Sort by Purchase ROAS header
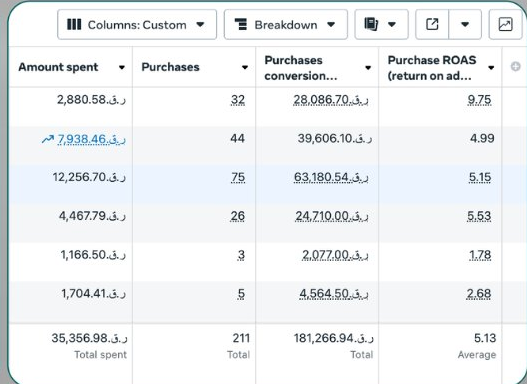527x384 pixels. (432, 68)
